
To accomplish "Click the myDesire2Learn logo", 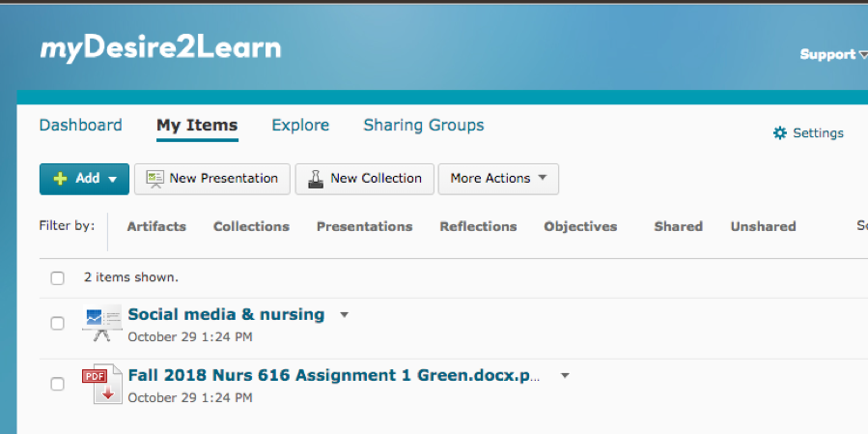I will click(x=160, y=48).
